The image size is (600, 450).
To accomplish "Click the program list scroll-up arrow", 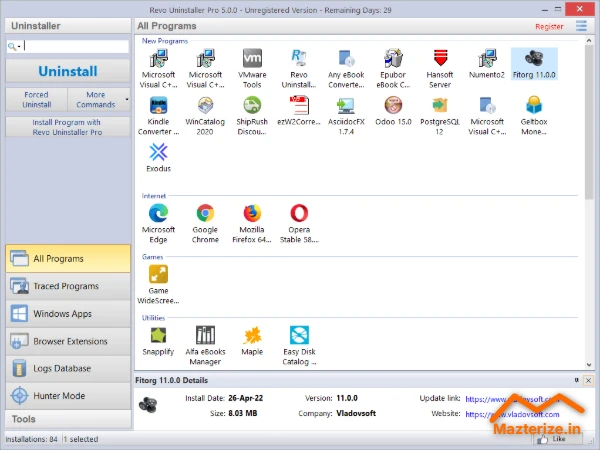I will (x=589, y=40).
